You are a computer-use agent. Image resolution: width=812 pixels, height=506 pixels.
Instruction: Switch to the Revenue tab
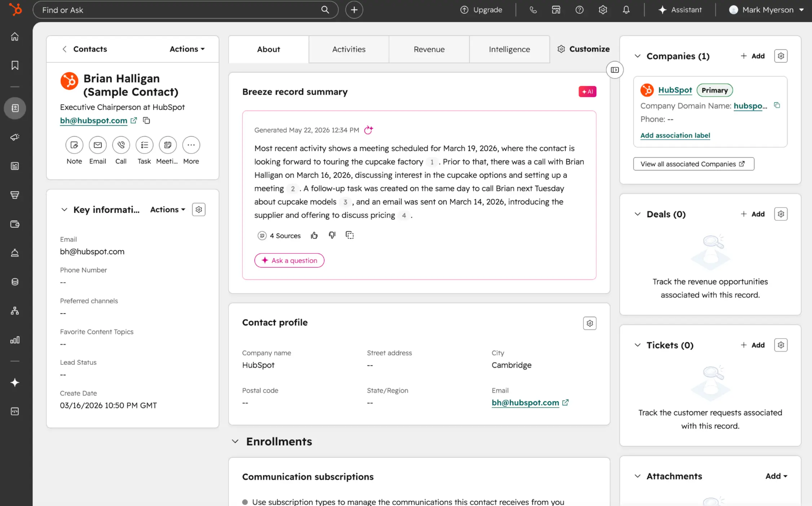429,49
